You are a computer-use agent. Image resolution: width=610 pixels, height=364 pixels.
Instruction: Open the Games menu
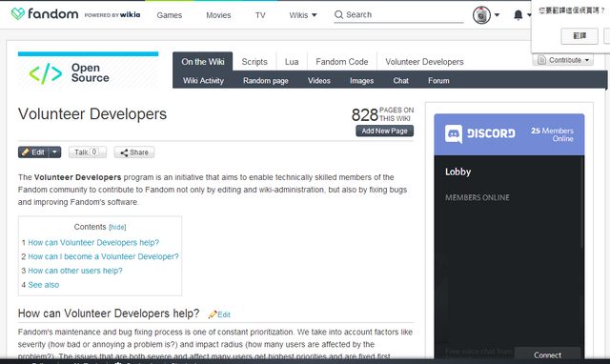[x=170, y=15]
